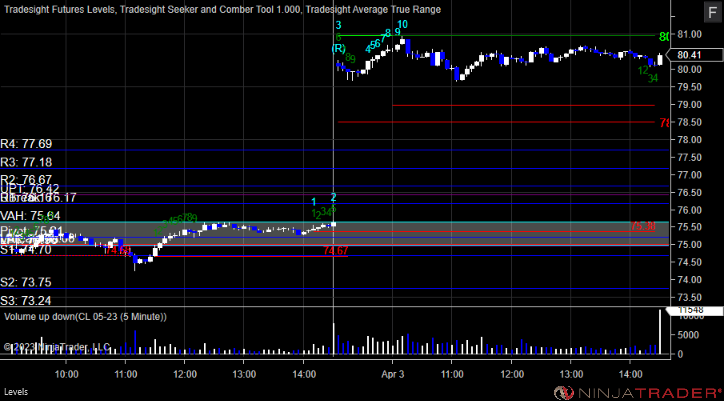This screenshot has height=401, width=724.
Task: Click the red 74.67 price label
Action: [336, 251]
